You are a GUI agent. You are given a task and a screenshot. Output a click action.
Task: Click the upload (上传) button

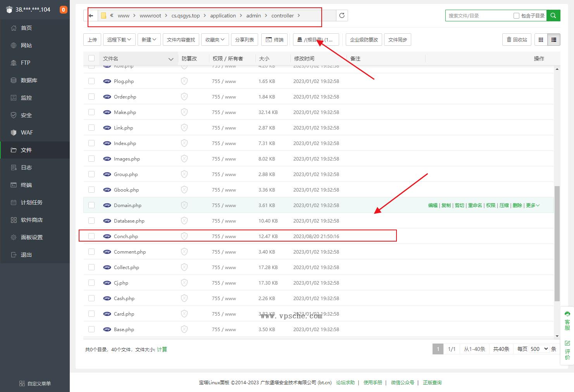[x=92, y=40]
